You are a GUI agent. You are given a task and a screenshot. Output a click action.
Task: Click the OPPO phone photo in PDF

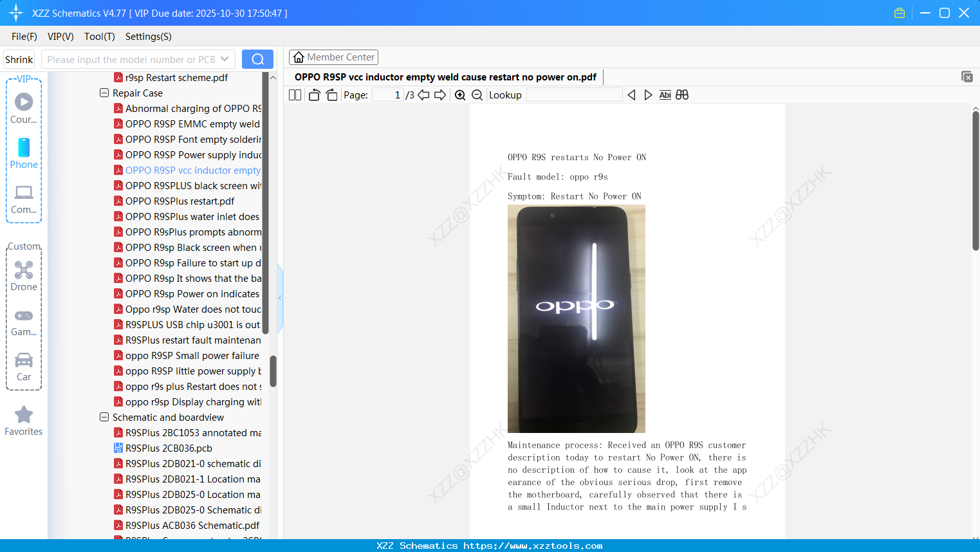pos(577,319)
